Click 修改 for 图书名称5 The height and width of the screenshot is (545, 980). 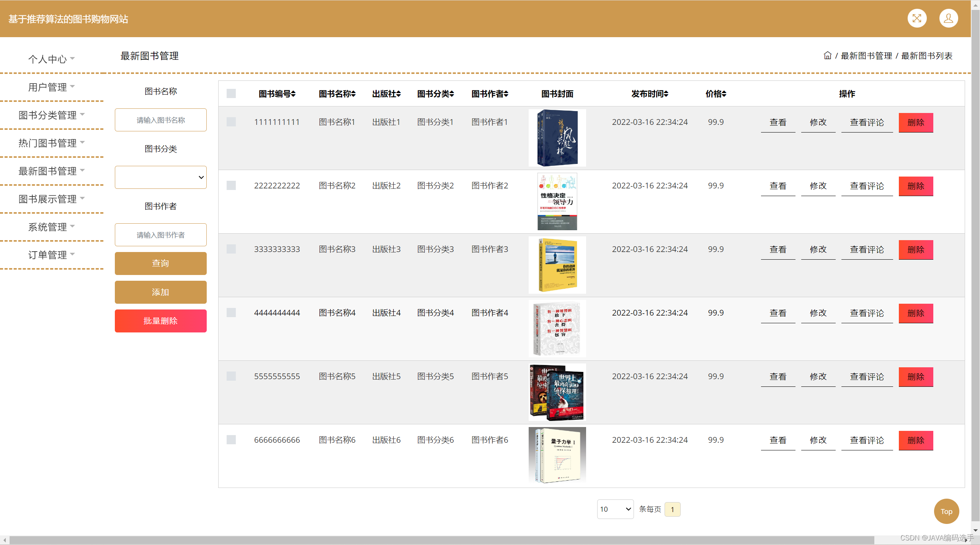tap(818, 377)
